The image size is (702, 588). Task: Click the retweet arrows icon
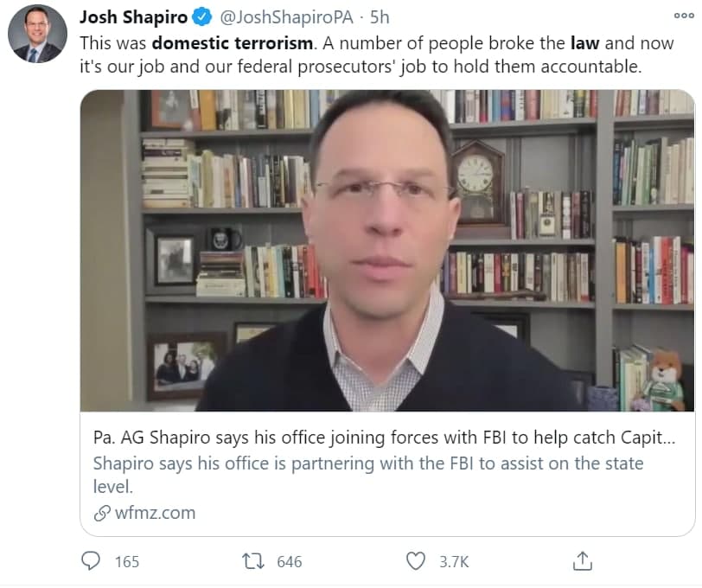(253, 561)
